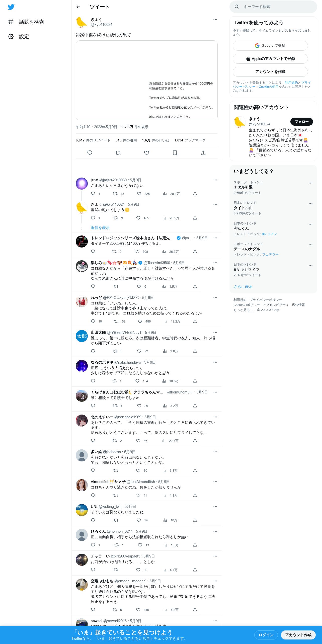Viewport: 322px width, 644px height.
Task: Bookmark the main tweet
Action: pos(175,153)
